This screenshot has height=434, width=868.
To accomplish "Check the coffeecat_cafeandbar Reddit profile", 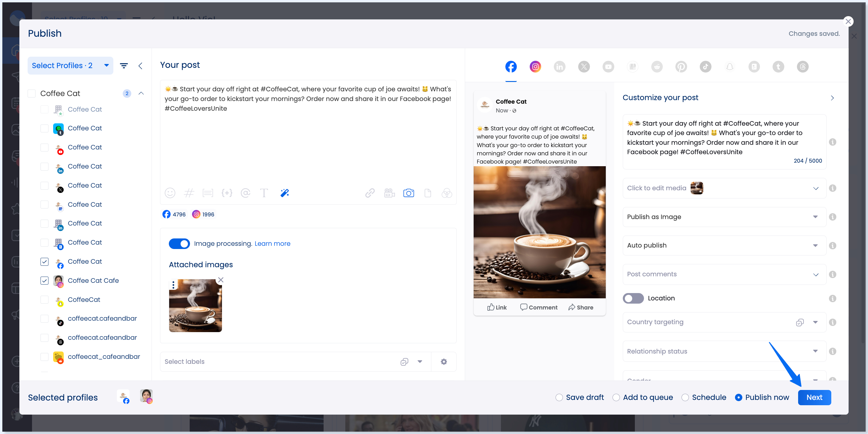I will [44, 357].
